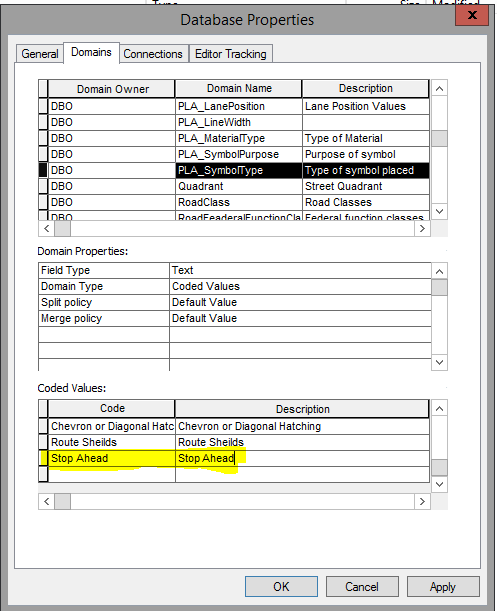Click the Chevron or Diagonal Hatching description cell

tap(302, 426)
